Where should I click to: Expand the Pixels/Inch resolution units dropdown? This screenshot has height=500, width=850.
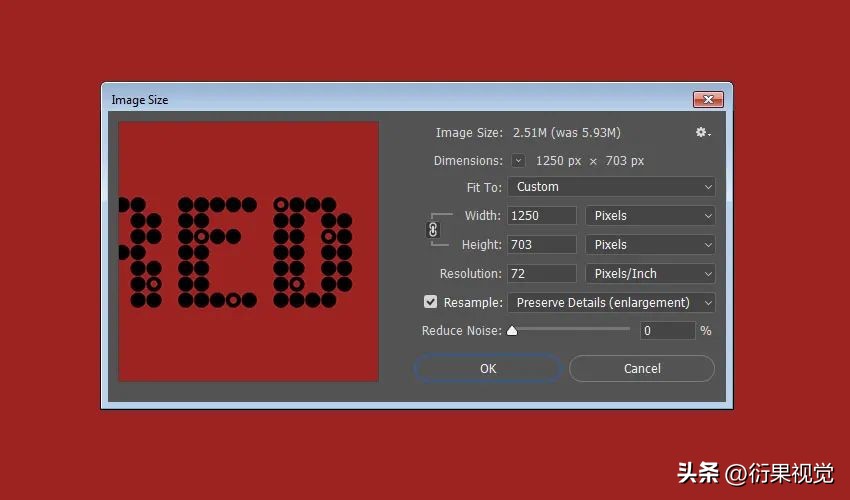(650, 274)
